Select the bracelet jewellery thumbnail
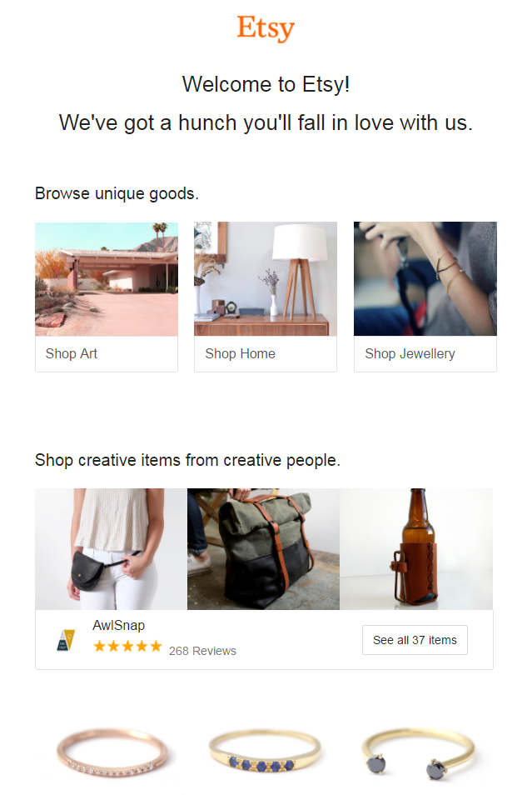This screenshot has height=795, width=532. pyautogui.click(x=425, y=279)
